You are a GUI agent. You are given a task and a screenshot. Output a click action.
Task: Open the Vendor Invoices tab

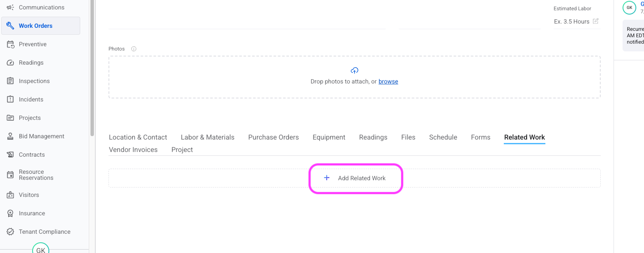click(133, 149)
